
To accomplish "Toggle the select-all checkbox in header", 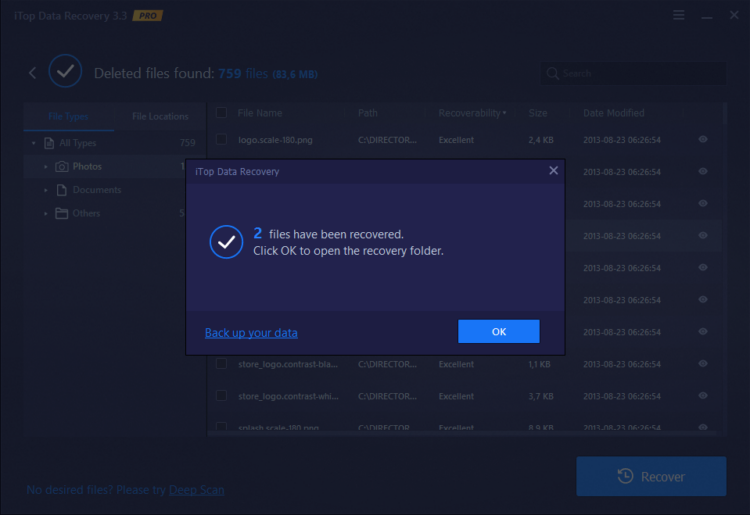I will (221, 113).
